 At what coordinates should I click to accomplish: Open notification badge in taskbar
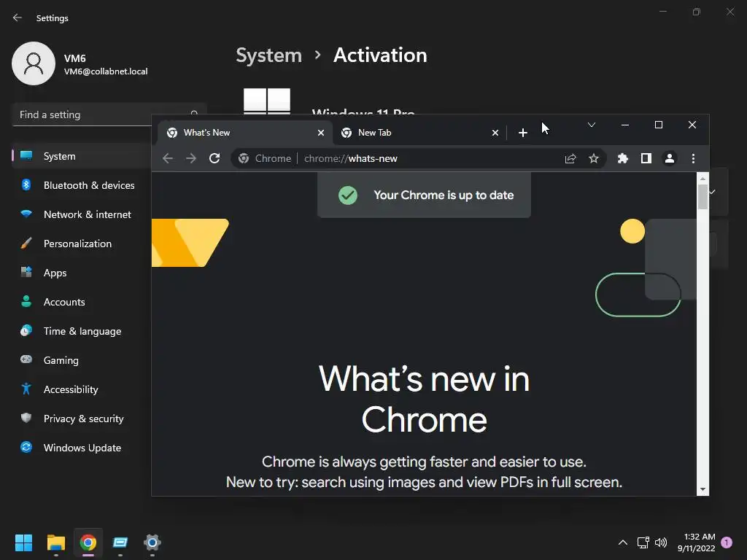[x=727, y=542]
